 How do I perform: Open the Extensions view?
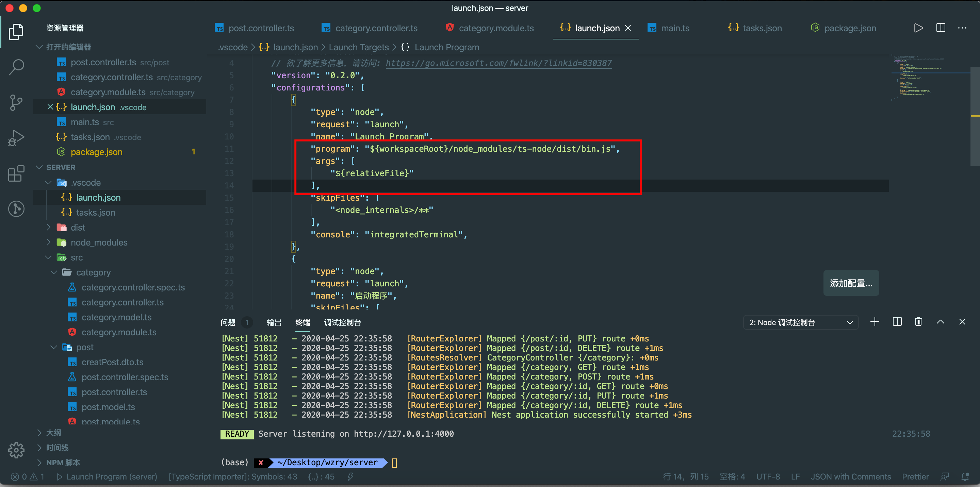click(16, 173)
